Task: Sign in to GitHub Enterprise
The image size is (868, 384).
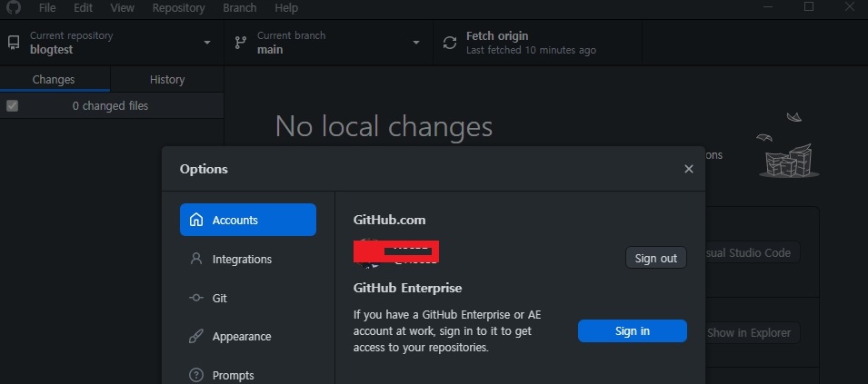Action: point(633,331)
